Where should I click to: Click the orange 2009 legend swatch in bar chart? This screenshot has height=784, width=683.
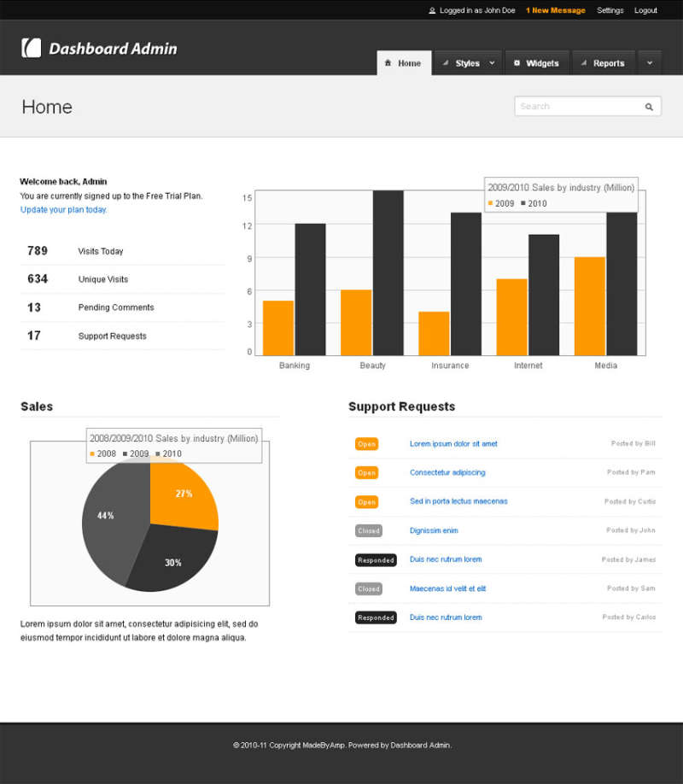(491, 203)
